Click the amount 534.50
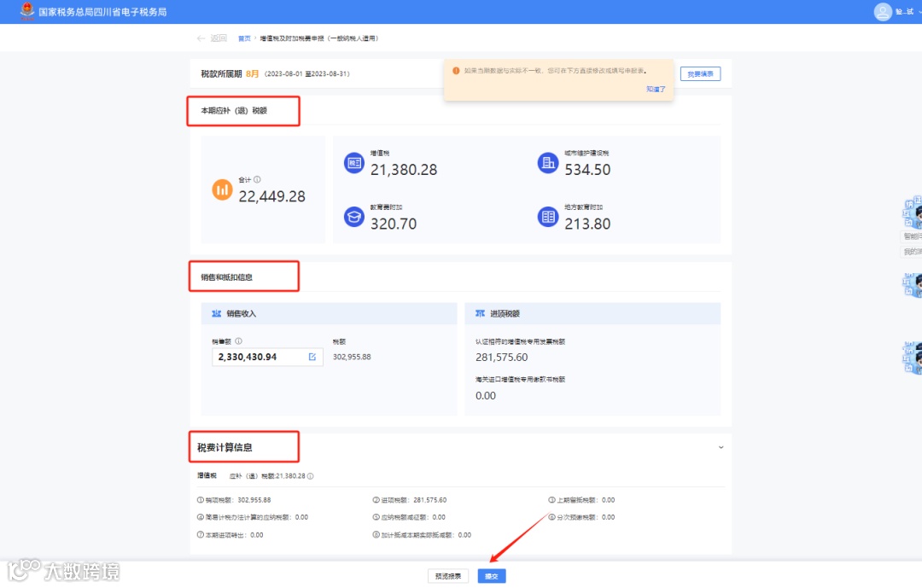Image resolution: width=922 pixels, height=588 pixels. click(587, 170)
